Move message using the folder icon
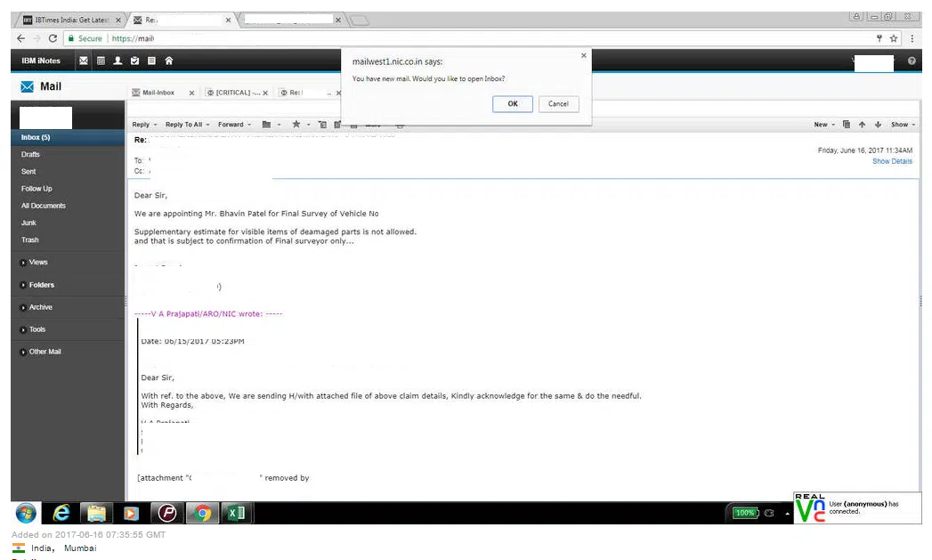932x560 pixels. click(269, 125)
